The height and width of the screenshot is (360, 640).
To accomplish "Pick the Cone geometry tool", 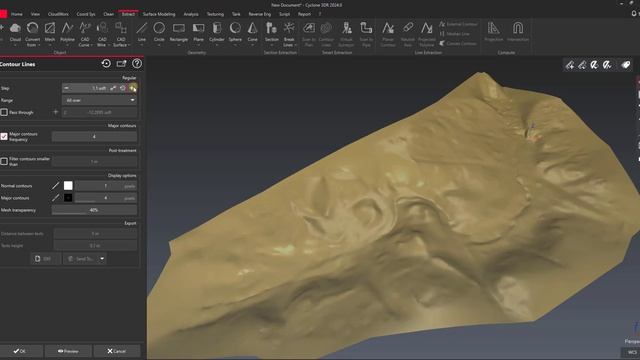I will [253, 32].
